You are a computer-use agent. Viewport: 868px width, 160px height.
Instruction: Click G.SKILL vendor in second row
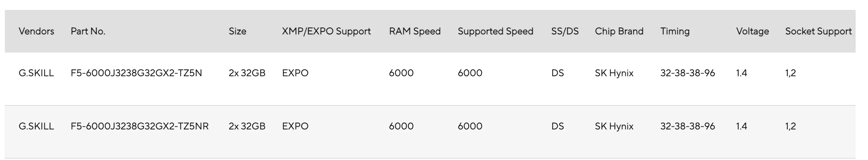coord(36,126)
